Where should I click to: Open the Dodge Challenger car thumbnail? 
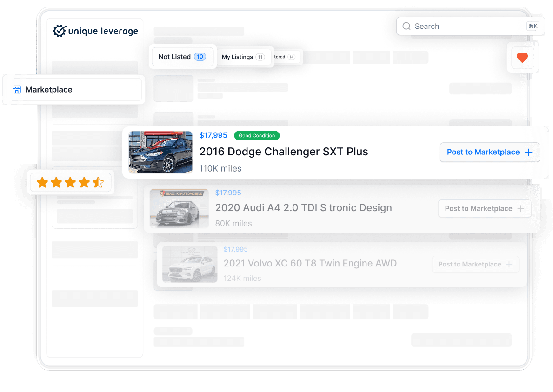pos(160,152)
